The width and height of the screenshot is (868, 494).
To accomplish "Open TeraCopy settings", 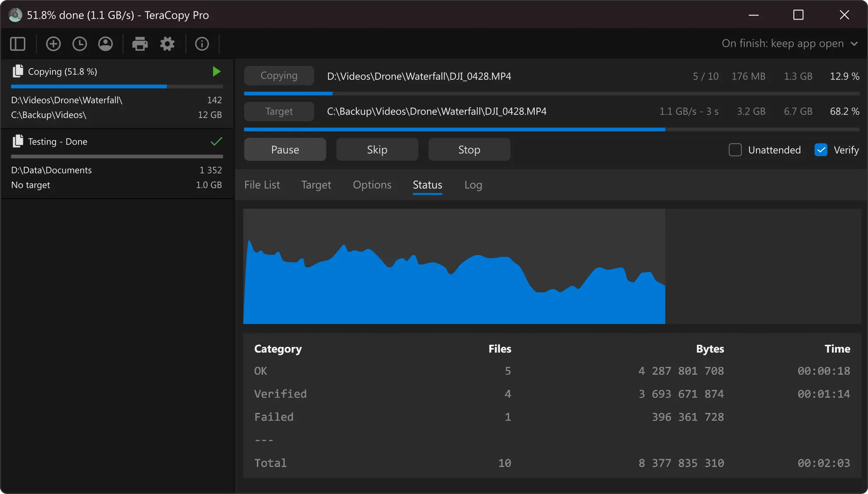I will (x=167, y=44).
